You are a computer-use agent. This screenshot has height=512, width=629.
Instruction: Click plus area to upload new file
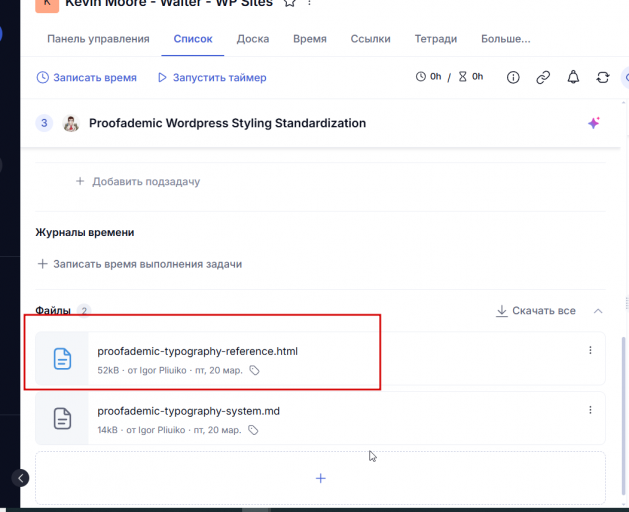[x=320, y=478]
